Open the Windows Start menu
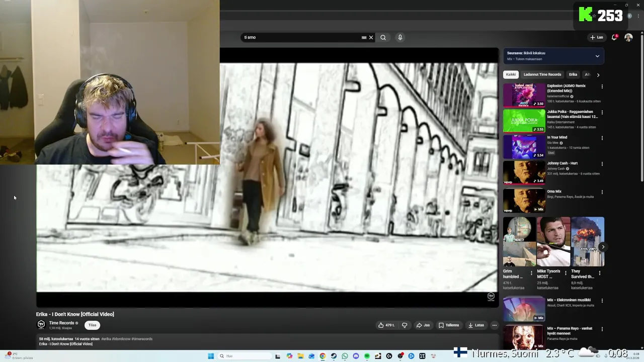Screen dimensions: 644x362 tap(211, 356)
